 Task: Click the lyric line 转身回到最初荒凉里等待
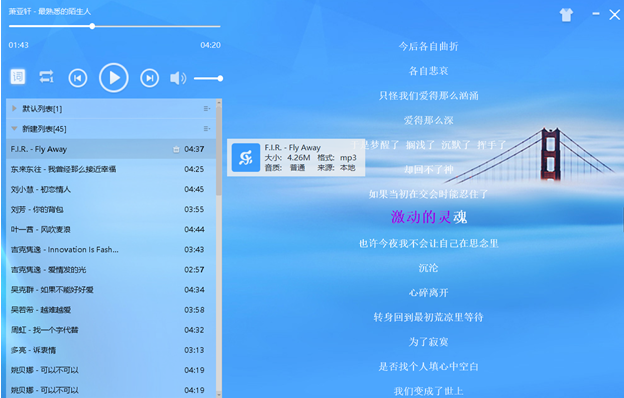tap(429, 317)
